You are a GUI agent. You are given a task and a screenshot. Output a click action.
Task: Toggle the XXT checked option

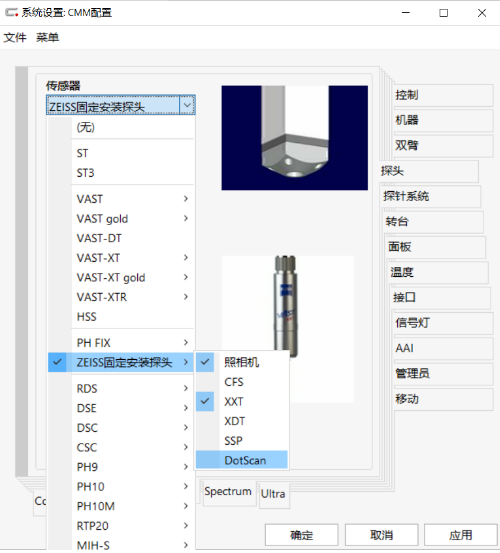[x=242, y=401]
